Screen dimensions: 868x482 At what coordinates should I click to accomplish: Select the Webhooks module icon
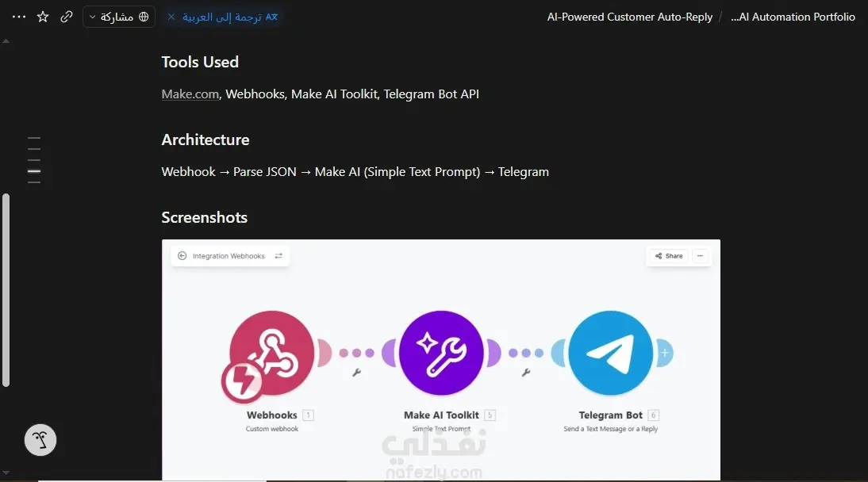(x=271, y=353)
